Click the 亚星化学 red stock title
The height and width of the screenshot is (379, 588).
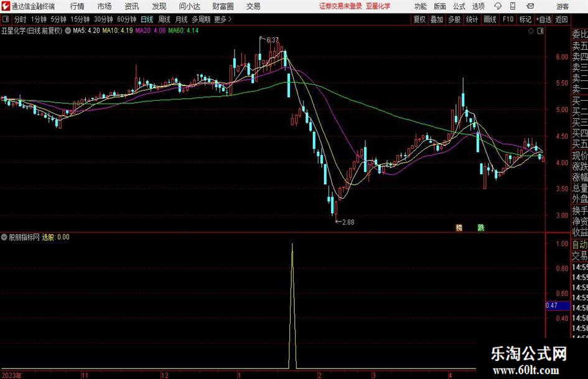(x=378, y=6)
